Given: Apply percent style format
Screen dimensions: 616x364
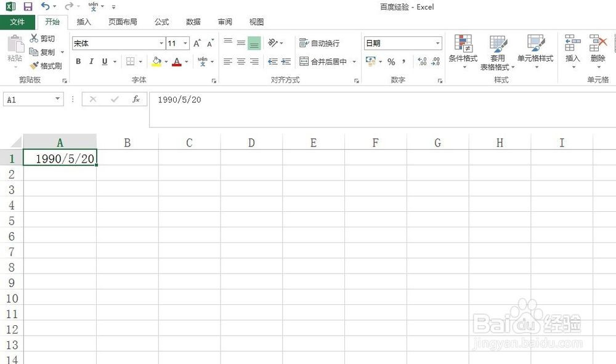Looking at the screenshot, I should pyautogui.click(x=391, y=62).
